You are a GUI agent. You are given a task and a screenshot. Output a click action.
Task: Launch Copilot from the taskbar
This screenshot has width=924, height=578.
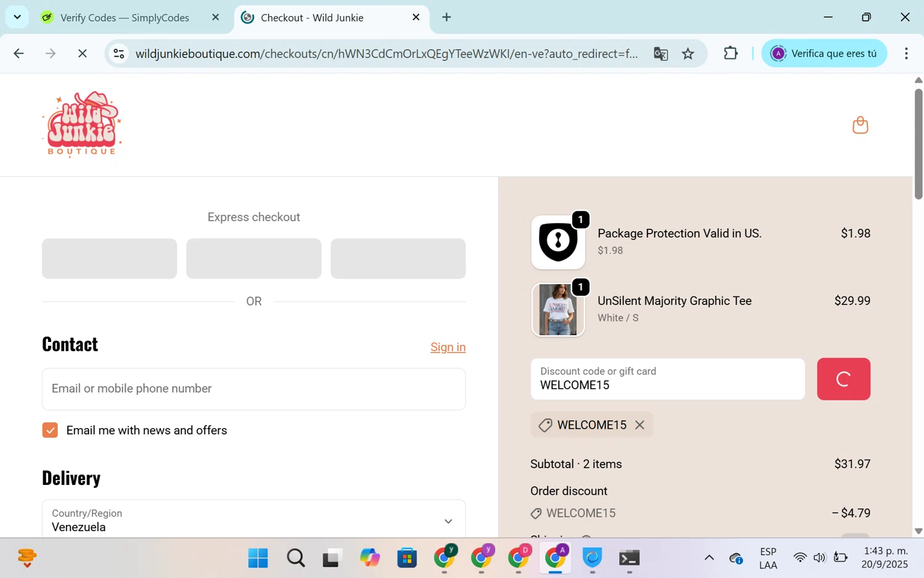click(370, 558)
